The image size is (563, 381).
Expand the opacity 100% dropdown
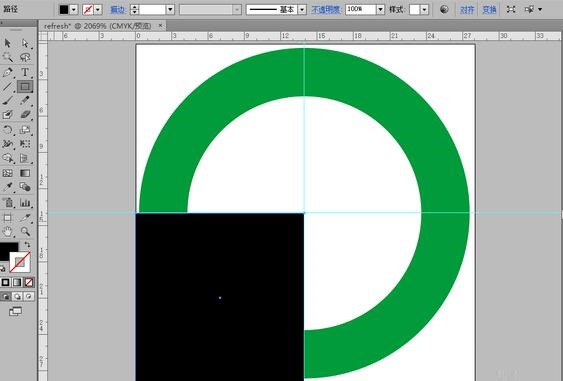(381, 10)
